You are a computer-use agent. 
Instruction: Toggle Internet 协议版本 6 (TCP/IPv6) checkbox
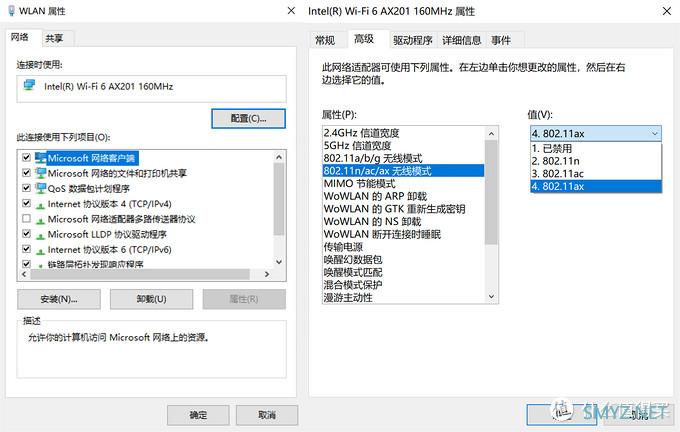26,249
